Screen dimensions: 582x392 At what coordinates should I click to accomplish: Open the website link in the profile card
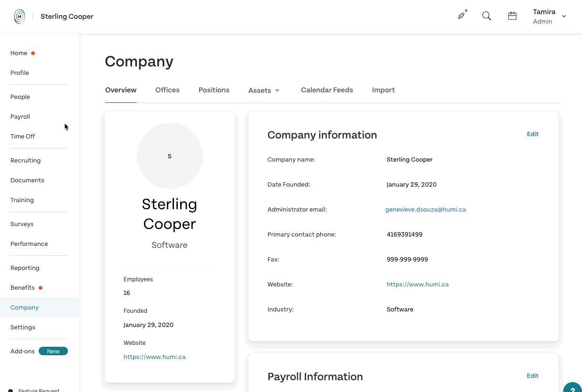pos(155,357)
